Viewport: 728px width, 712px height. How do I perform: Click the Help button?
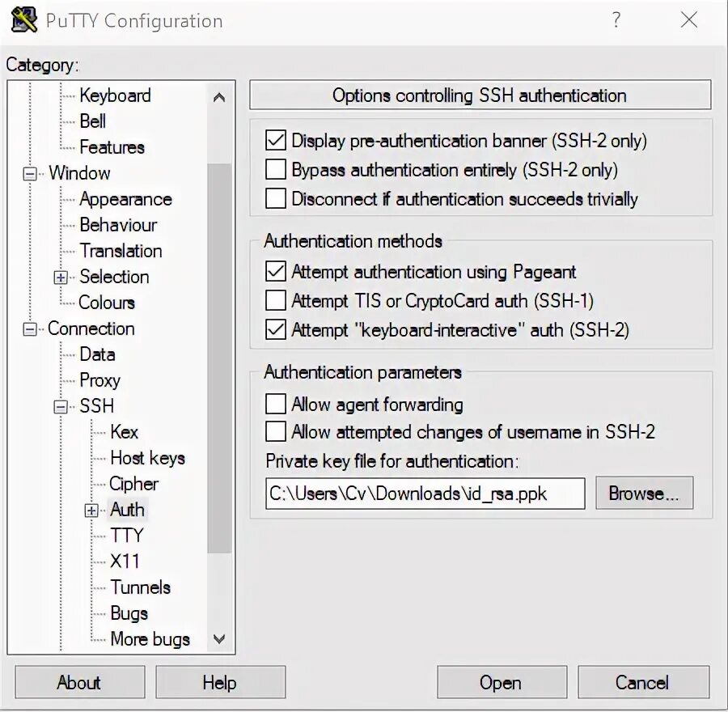pyautogui.click(x=221, y=682)
